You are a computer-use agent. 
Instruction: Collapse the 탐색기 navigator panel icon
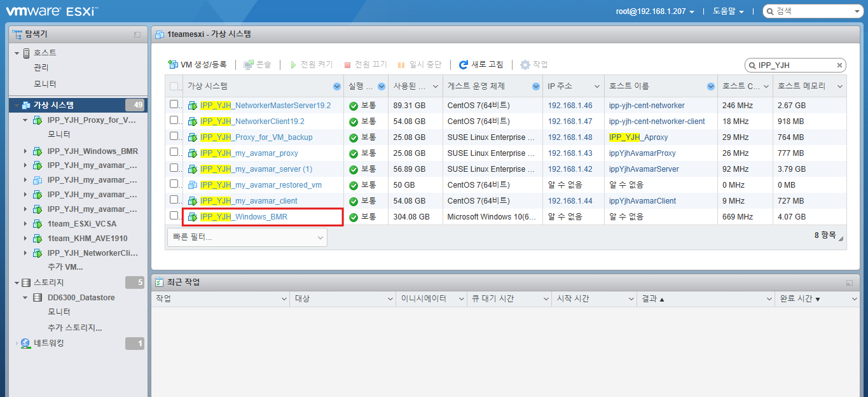pyautogui.click(x=137, y=34)
